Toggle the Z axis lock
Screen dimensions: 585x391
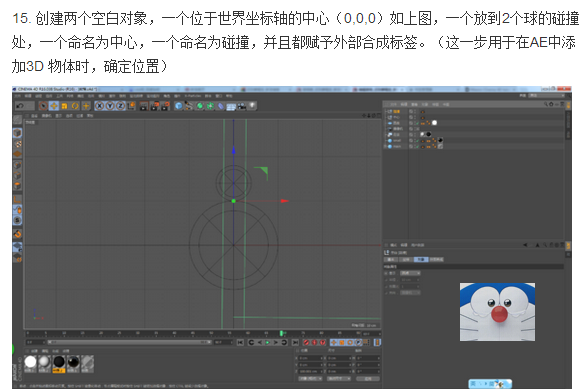tap(121, 106)
